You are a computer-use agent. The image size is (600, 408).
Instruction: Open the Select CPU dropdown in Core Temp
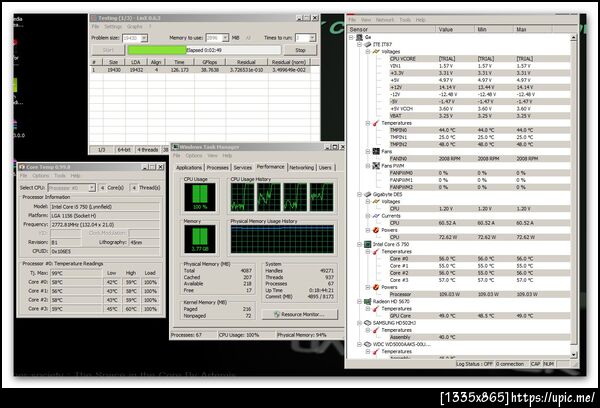[92, 188]
